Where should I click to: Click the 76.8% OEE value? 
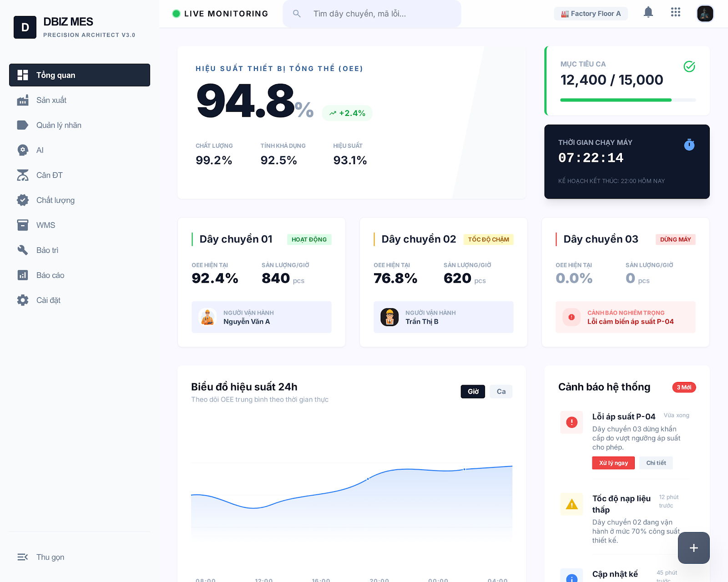coord(395,278)
